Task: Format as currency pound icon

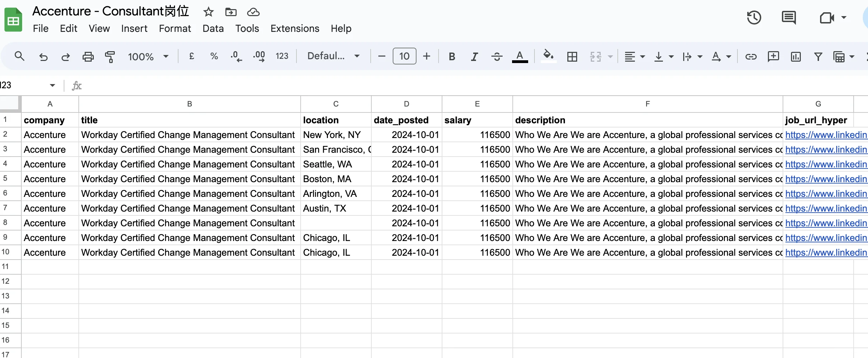Action: point(191,56)
